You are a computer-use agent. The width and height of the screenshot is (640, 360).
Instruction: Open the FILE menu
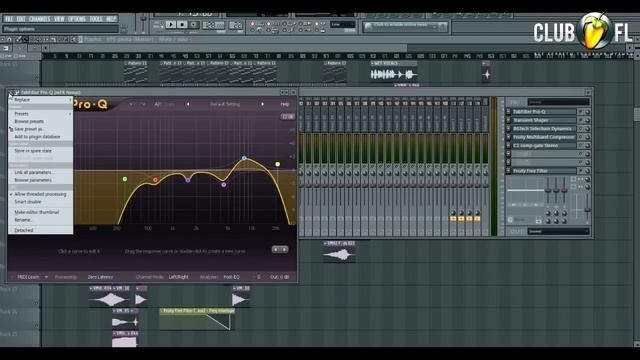[x=9, y=19]
